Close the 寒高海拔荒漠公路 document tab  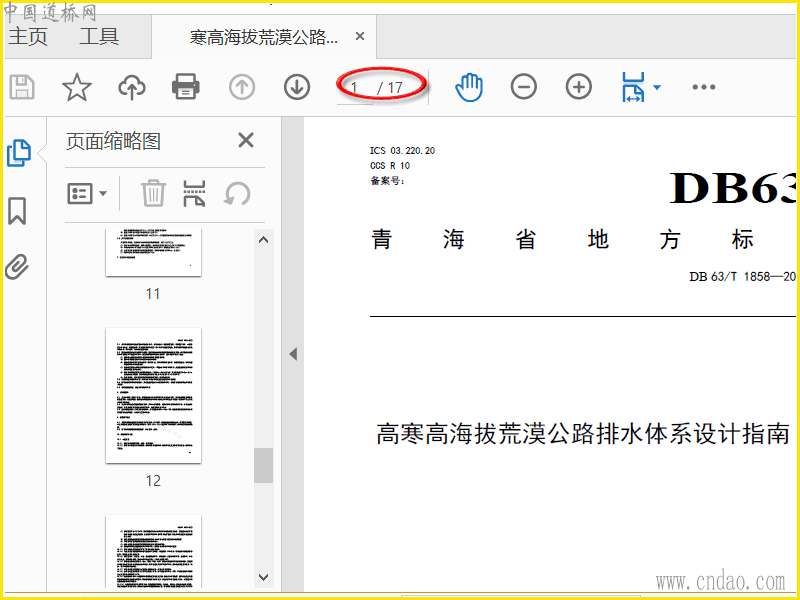[360, 36]
